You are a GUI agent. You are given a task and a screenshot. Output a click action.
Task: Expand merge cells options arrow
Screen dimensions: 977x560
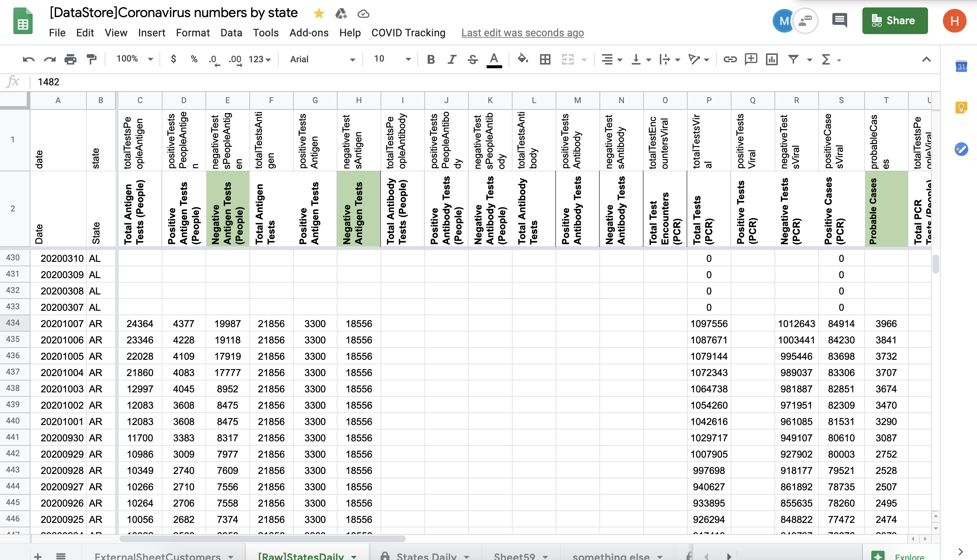click(584, 60)
